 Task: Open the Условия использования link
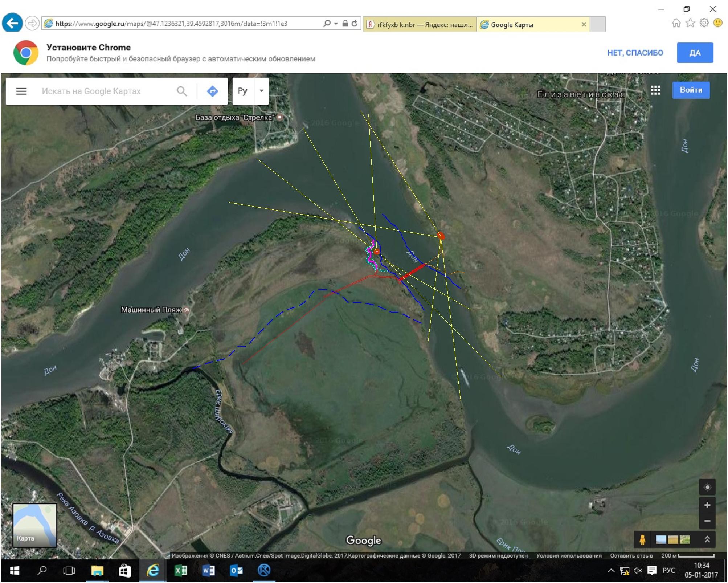point(569,555)
